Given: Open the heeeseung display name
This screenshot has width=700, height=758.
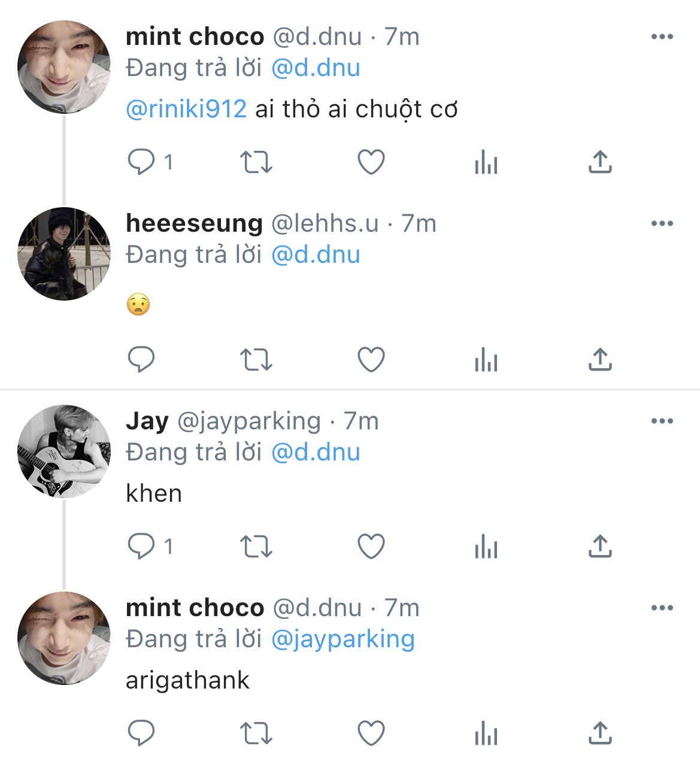Looking at the screenshot, I should (x=194, y=223).
